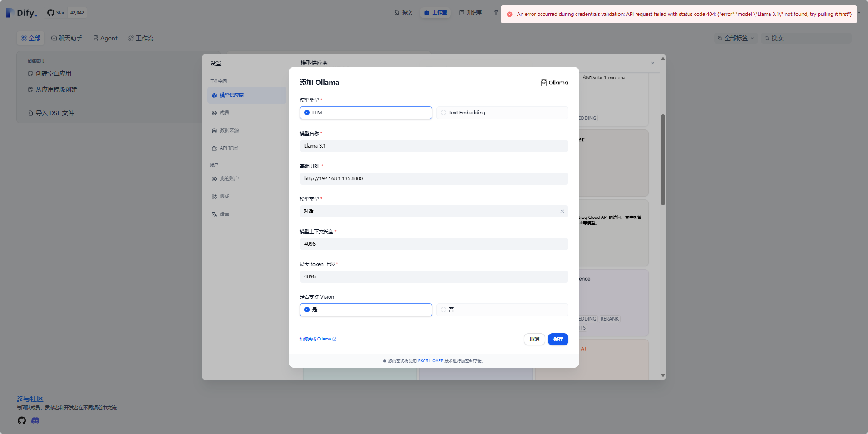The height and width of the screenshot is (434, 868).
Task: Click the Agent robot icon
Action: pos(96,38)
